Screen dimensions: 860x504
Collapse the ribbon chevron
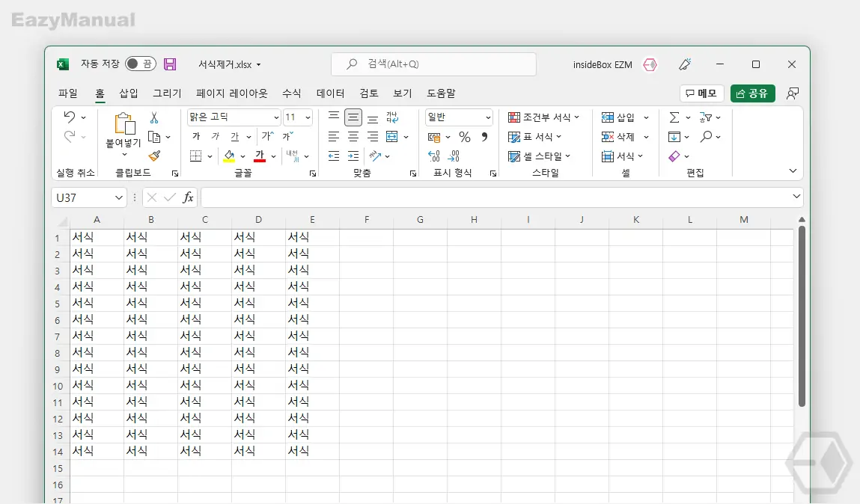coord(793,171)
